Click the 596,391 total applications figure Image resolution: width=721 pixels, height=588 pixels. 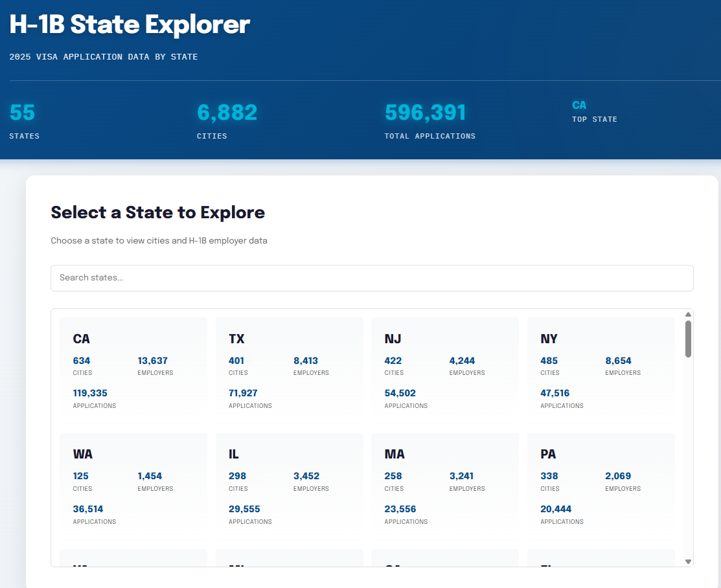425,113
